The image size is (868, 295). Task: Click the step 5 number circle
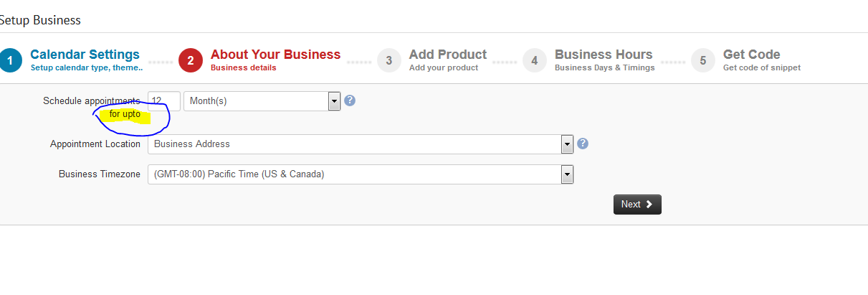pos(703,60)
